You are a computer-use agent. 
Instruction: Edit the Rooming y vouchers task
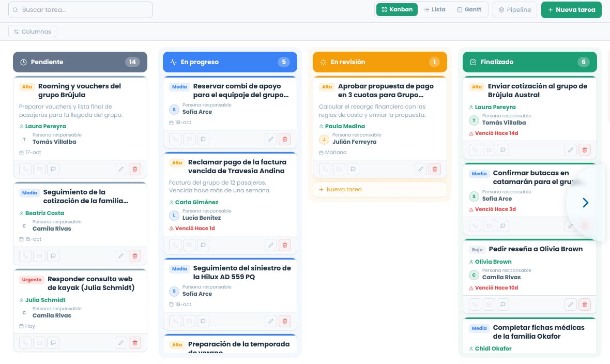tap(121, 169)
